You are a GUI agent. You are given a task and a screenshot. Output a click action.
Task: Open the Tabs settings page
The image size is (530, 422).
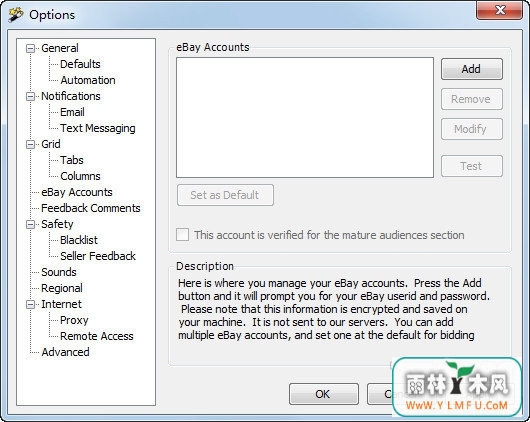click(72, 160)
